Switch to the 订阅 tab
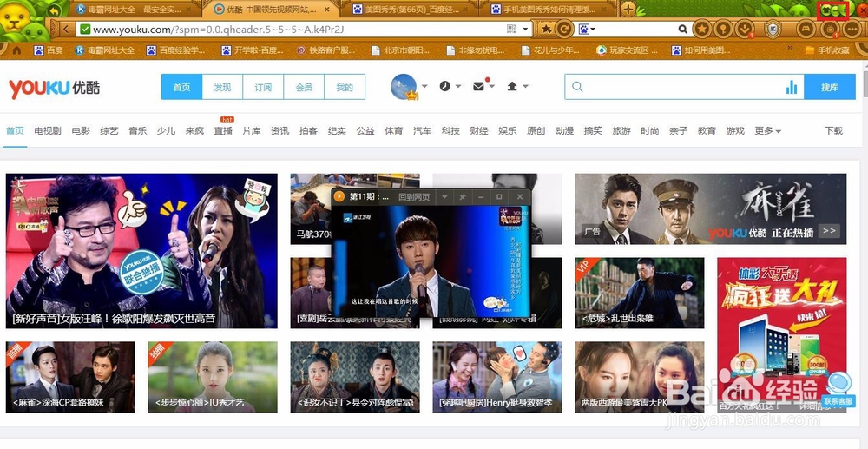Screen dimensions: 868x449 tap(263, 87)
